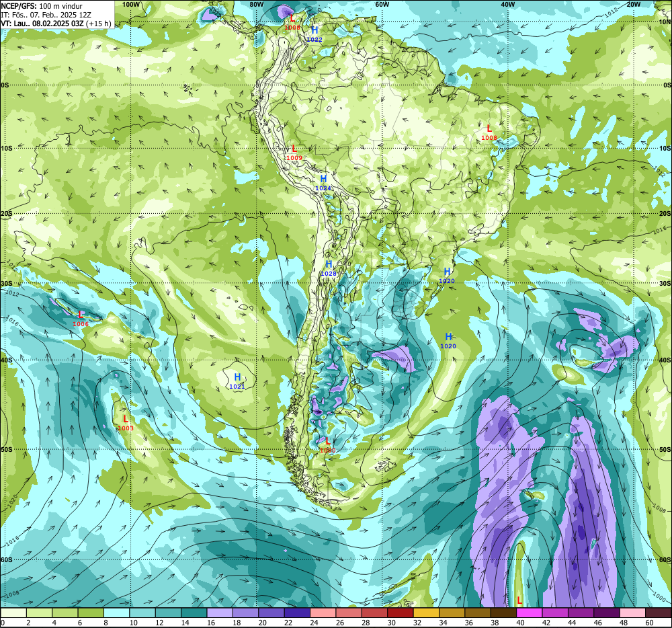Pick the light cyan legend swatch starting at 8

pos(116,613)
